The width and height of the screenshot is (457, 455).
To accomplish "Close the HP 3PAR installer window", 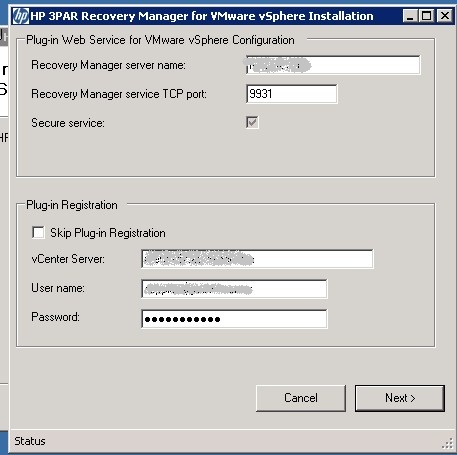I will pos(445,16).
